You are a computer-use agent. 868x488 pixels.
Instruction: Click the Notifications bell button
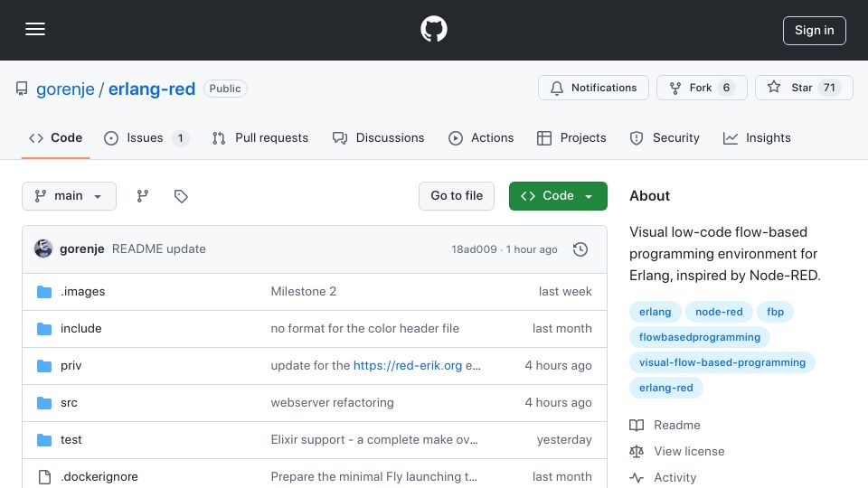pyautogui.click(x=593, y=88)
